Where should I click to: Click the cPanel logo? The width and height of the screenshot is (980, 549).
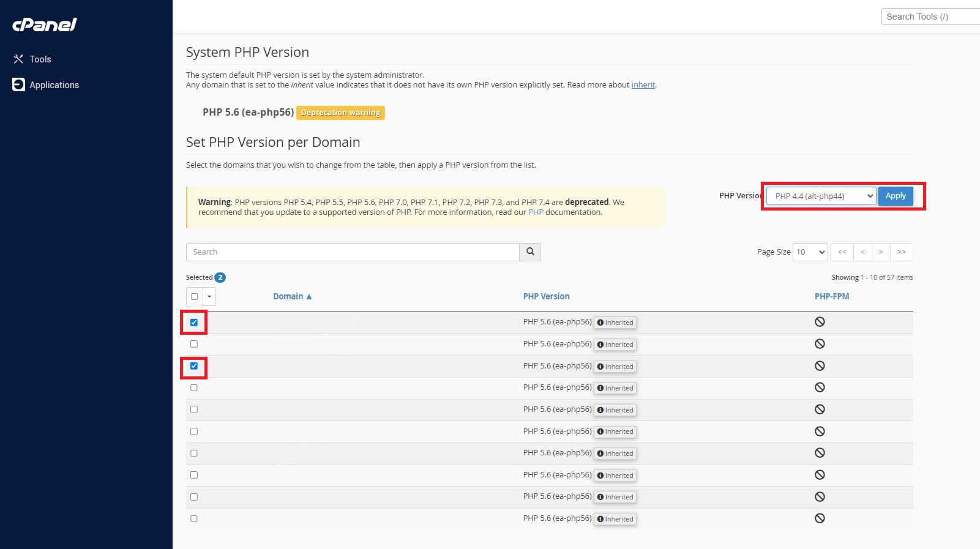coord(45,24)
